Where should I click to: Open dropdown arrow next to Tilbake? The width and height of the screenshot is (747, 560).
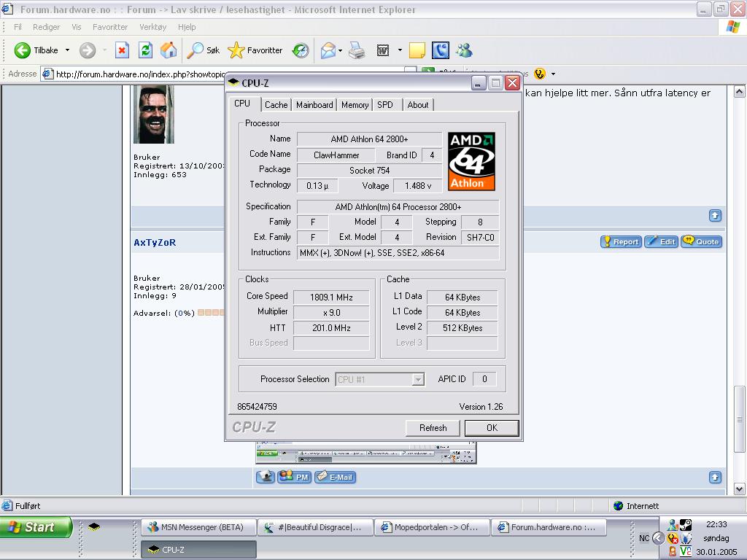(67, 50)
